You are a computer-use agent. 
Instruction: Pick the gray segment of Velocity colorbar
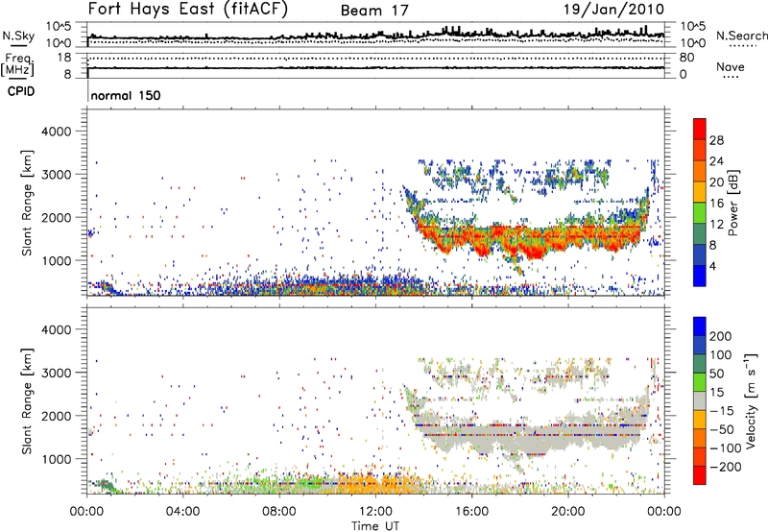(x=700, y=401)
